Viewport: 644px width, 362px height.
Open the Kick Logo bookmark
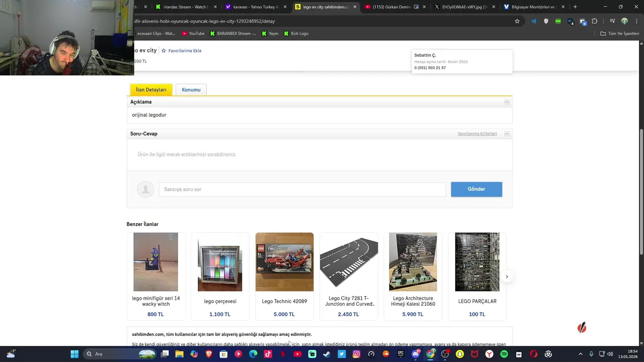296,34
